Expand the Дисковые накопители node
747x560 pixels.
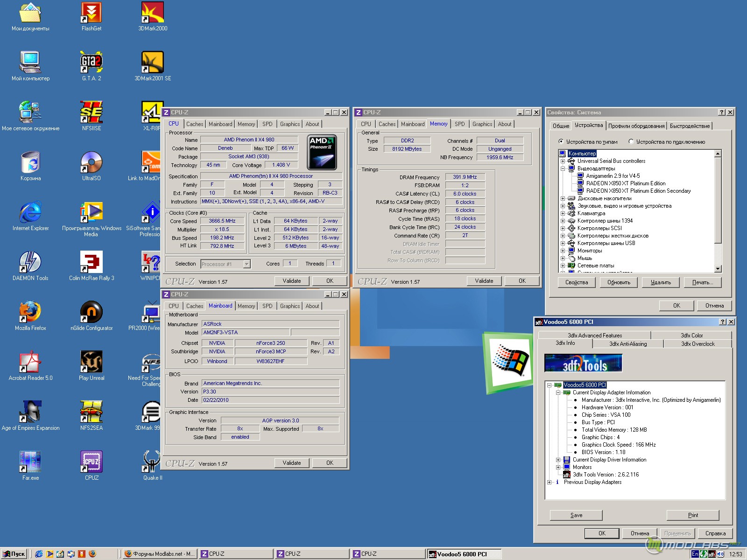click(563, 198)
